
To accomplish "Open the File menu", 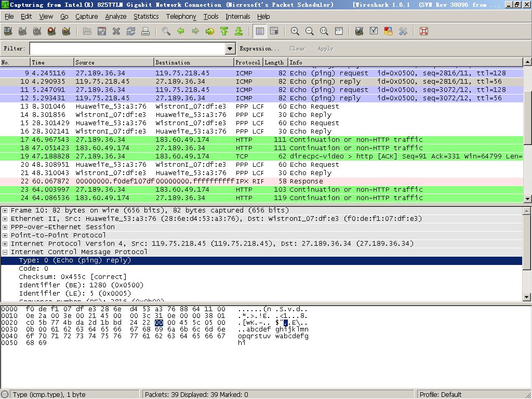I will pyautogui.click(x=9, y=16).
